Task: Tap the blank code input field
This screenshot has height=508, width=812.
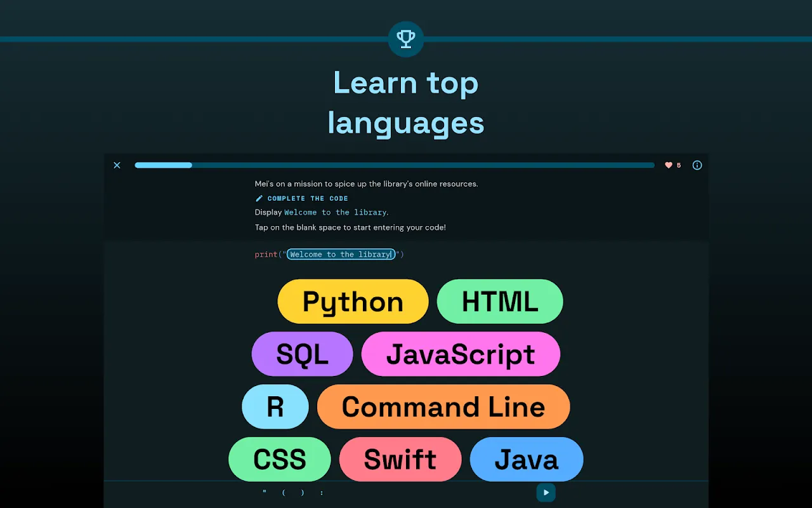Action: pos(341,254)
